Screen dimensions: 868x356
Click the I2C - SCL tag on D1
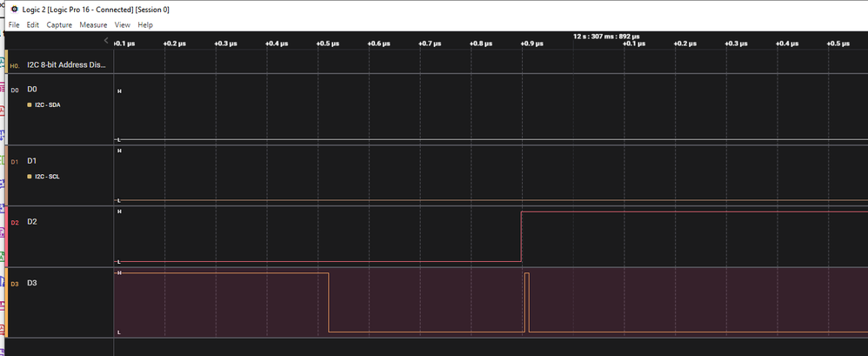tap(47, 177)
